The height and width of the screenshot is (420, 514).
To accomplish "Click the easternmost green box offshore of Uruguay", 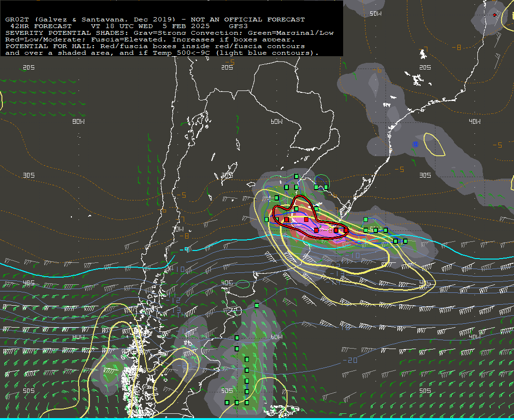I will coord(405,241).
